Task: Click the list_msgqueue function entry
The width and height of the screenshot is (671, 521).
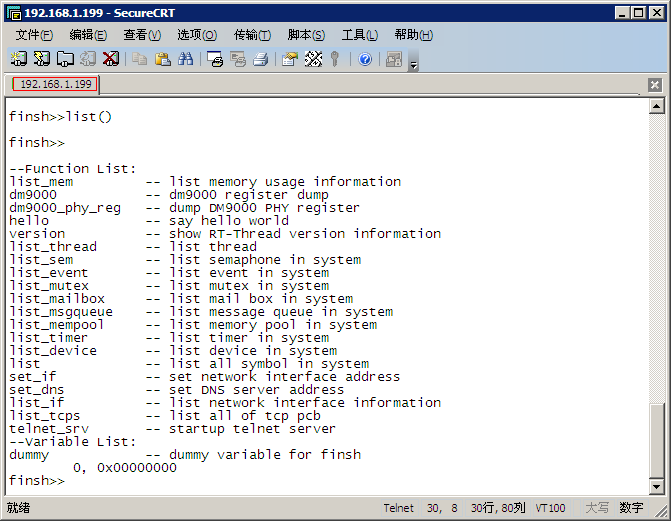Action: click(61, 312)
